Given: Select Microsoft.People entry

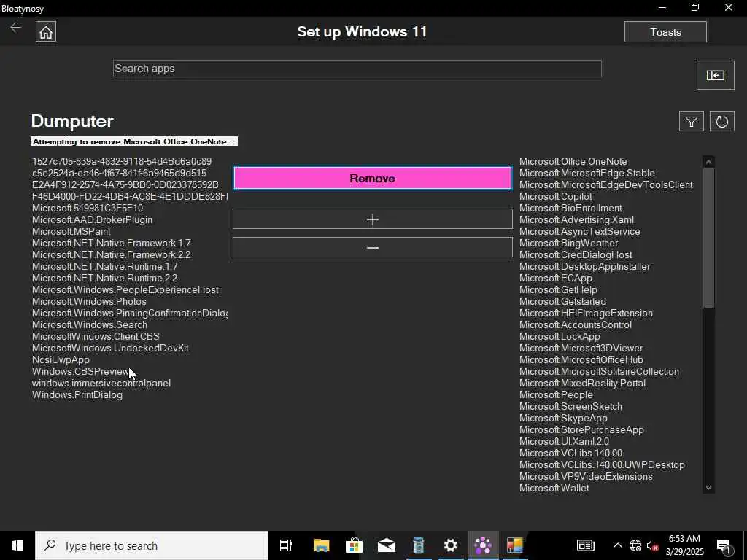Looking at the screenshot, I should click(x=556, y=394).
